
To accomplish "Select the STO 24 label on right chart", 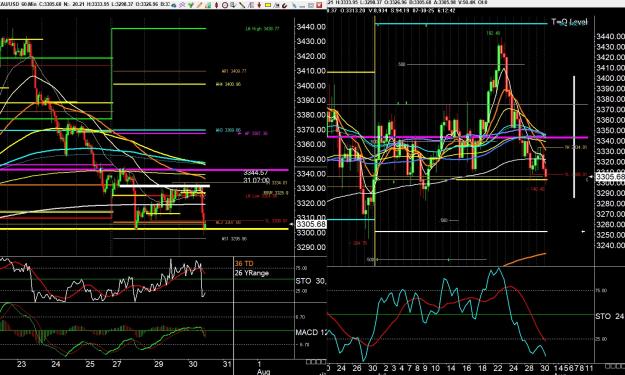I will pos(610,316).
